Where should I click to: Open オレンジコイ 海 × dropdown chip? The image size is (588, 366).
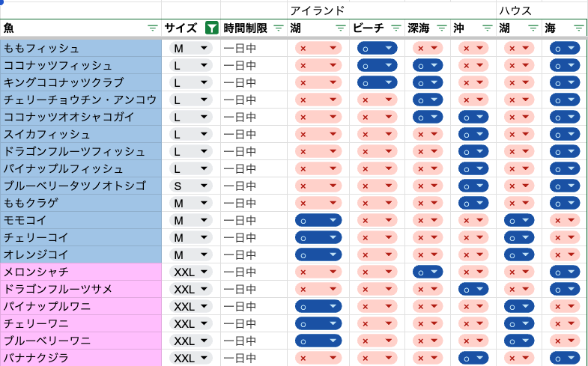tap(565, 254)
